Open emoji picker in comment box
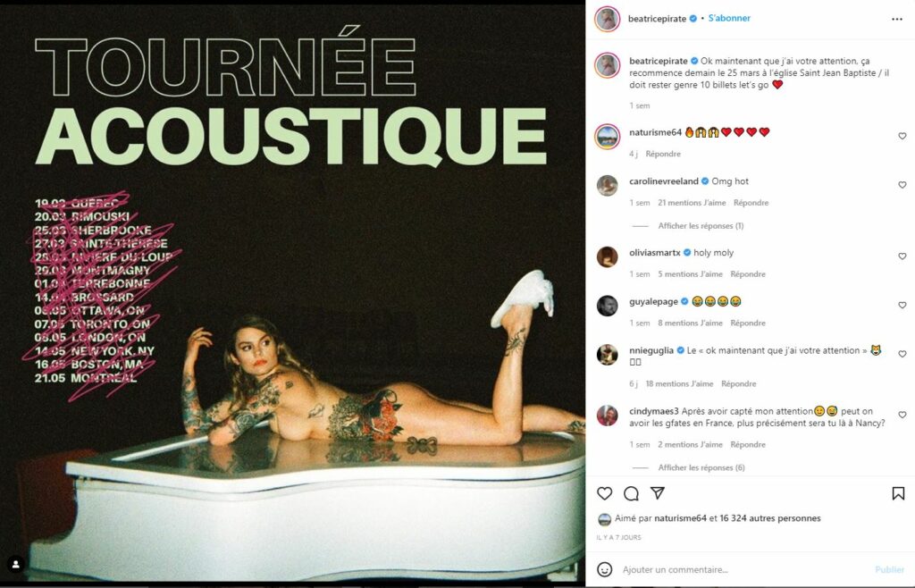This screenshot has height=588, width=915. pyautogui.click(x=605, y=569)
